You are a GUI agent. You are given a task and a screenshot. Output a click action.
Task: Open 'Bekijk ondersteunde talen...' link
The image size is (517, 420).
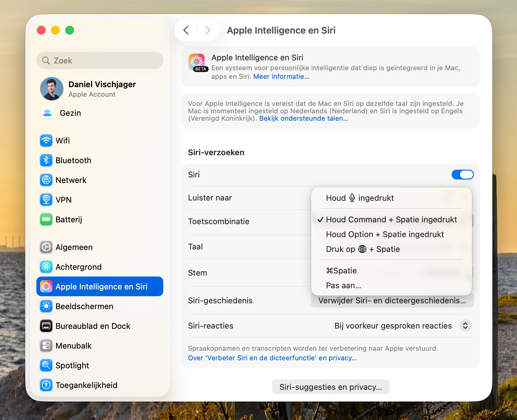[303, 119]
